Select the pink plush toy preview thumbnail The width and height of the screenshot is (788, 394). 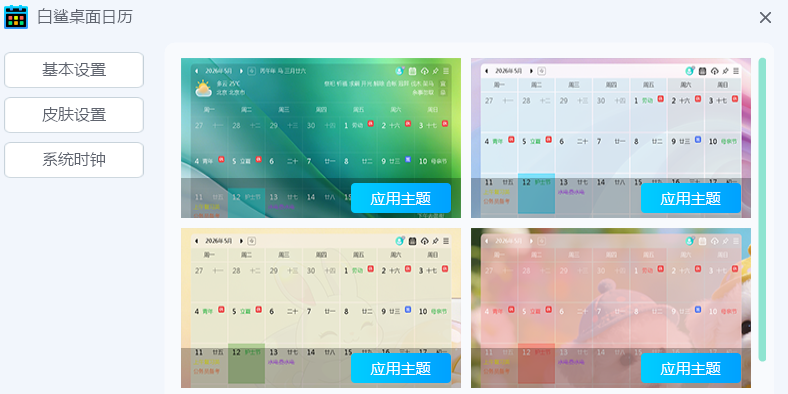(x=611, y=308)
